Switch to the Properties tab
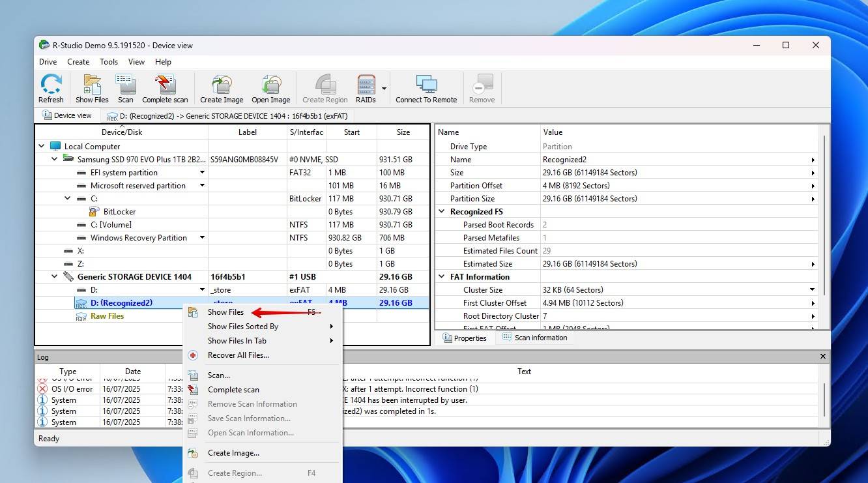Image resolution: width=868 pixels, height=483 pixels. coord(465,338)
